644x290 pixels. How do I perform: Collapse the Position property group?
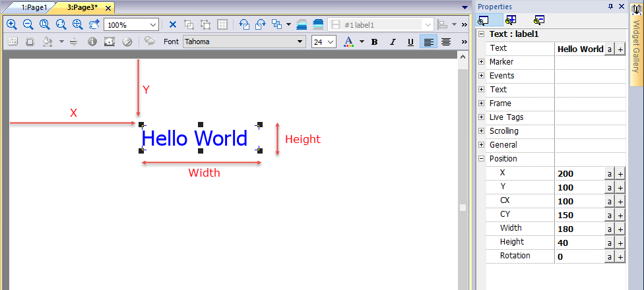tap(481, 159)
